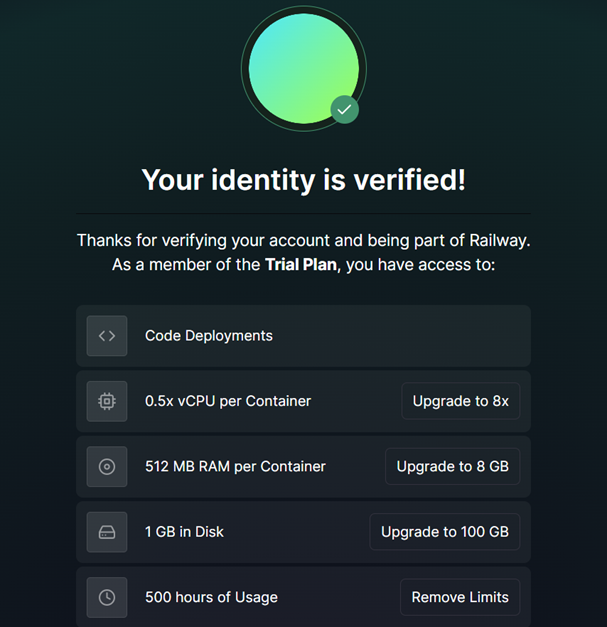Click the clock icon for usage hours

pos(107,597)
